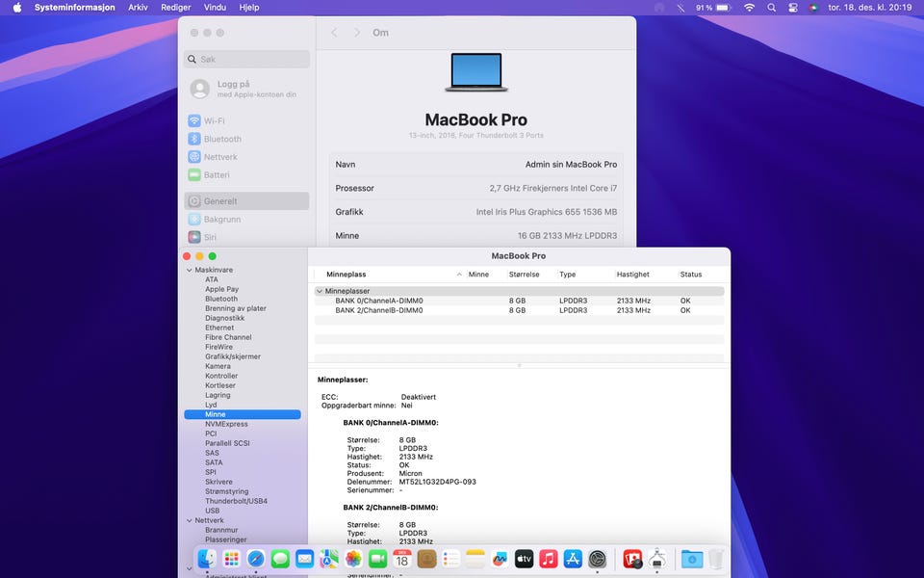Viewport: 924px width, 578px height.
Task: Open the Hjelp menu
Action: pyautogui.click(x=249, y=8)
